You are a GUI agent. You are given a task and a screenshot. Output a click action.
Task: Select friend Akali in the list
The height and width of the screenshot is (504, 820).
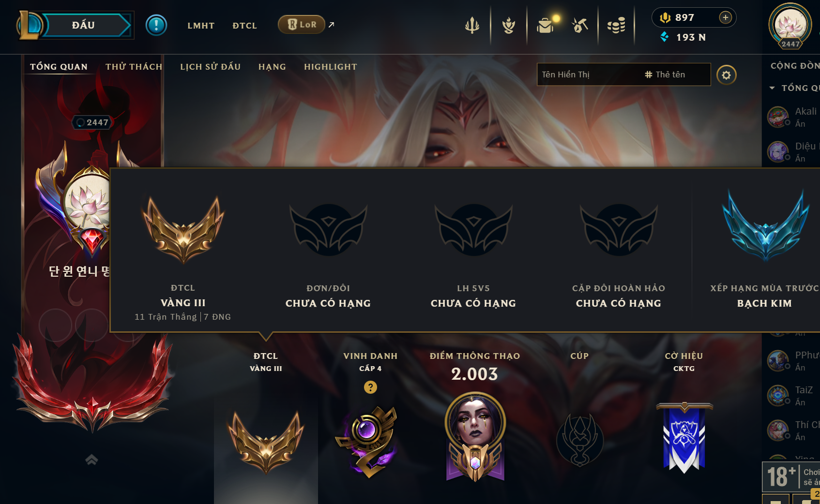pyautogui.click(x=793, y=117)
